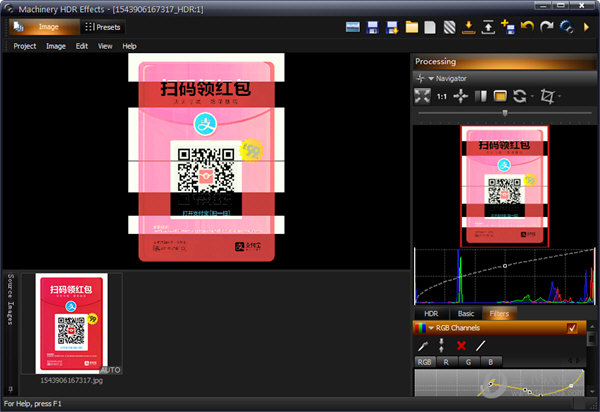Click the curve pencil tool icon
Image resolution: width=600 pixels, height=412 pixels.
click(422, 346)
